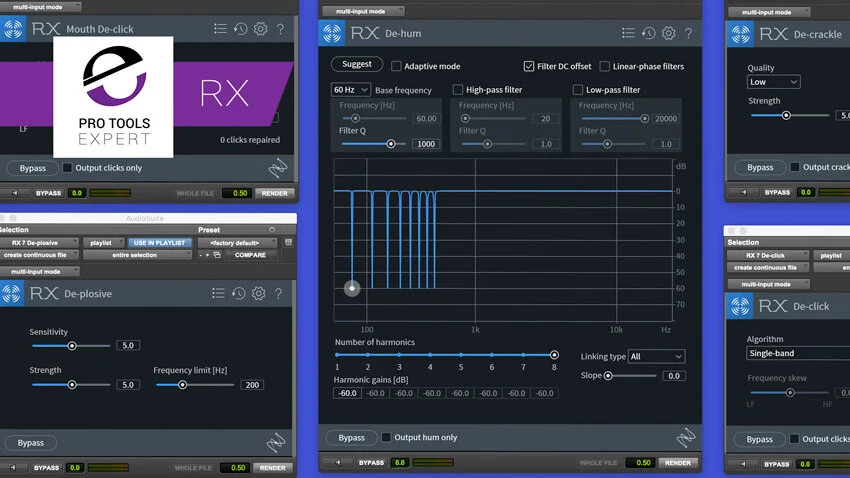The image size is (850, 478).
Task: Check Output crackle only in De-crackle
Action: 795,167
